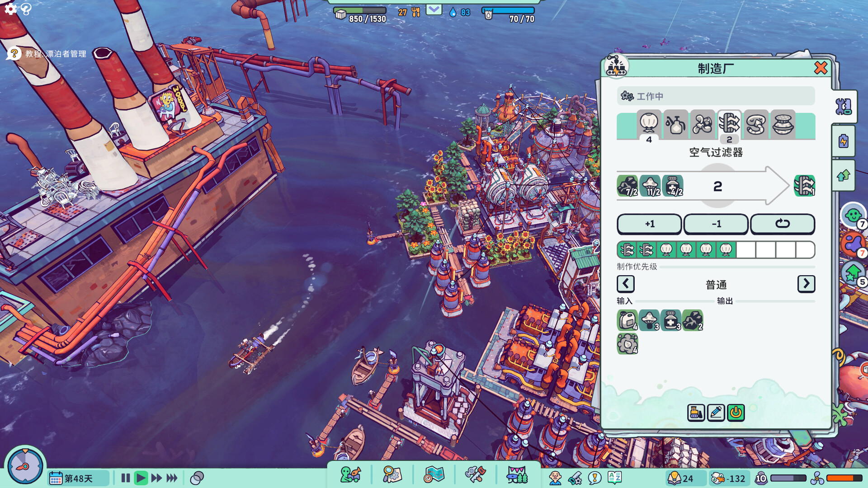The width and height of the screenshot is (868, 488).
Task: Enable the repeat crafting loop button
Action: [x=783, y=224]
